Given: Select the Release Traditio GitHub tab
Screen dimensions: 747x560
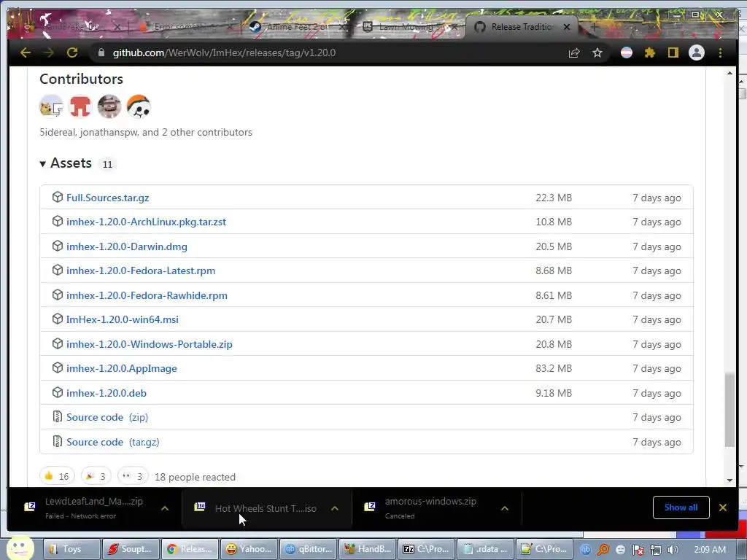Looking at the screenshot, I should 519,27.
